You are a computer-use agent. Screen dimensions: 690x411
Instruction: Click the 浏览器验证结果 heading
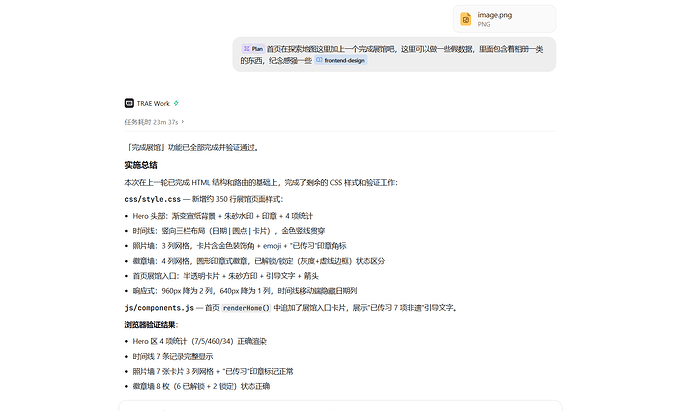tap(151, 325)
